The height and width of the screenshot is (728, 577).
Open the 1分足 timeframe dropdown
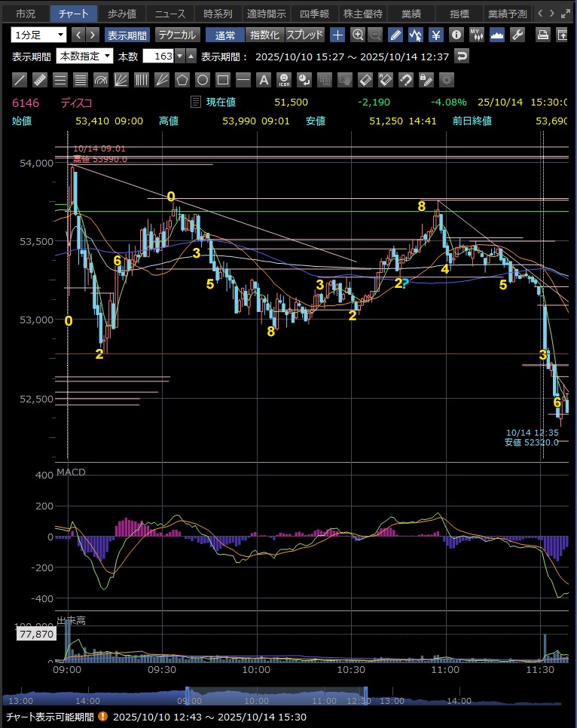tap(38, 35)
